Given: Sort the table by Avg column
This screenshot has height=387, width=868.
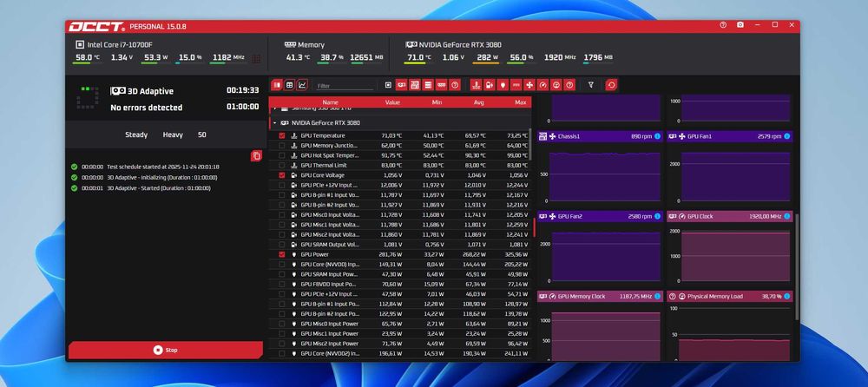Looking at the screenshot, I should pos(479,102).
